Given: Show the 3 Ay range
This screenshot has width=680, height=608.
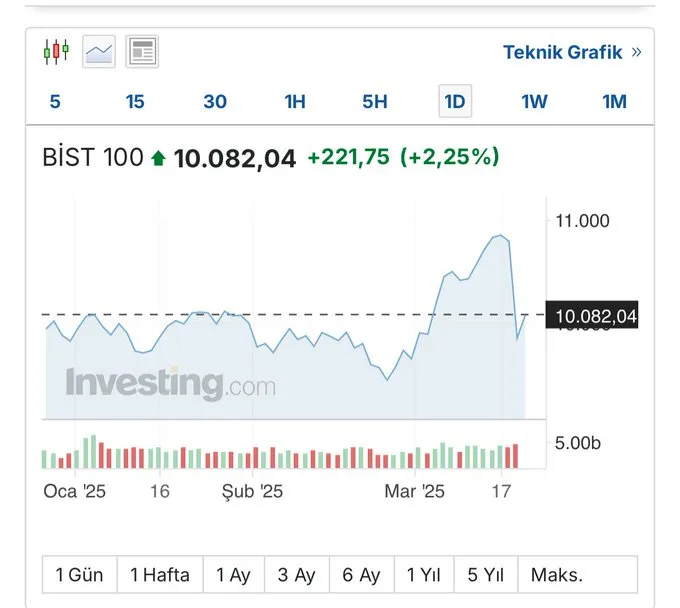Looking at the screenshot, I should (x=296, y=575).
